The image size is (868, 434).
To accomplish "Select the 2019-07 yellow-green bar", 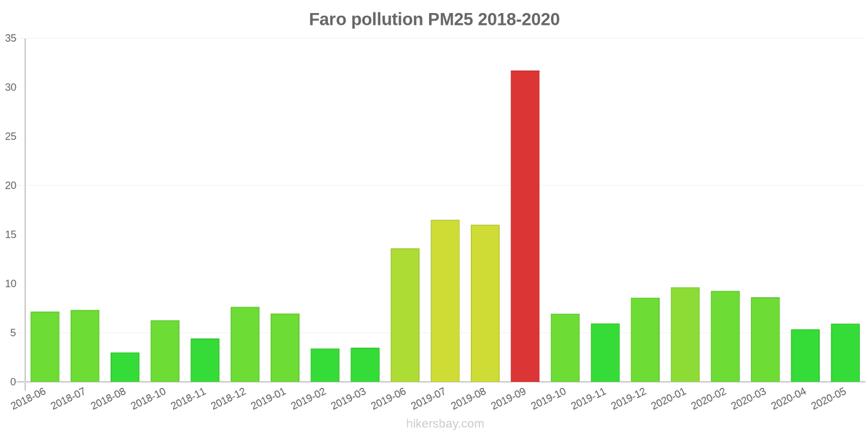I will (445, 301).
